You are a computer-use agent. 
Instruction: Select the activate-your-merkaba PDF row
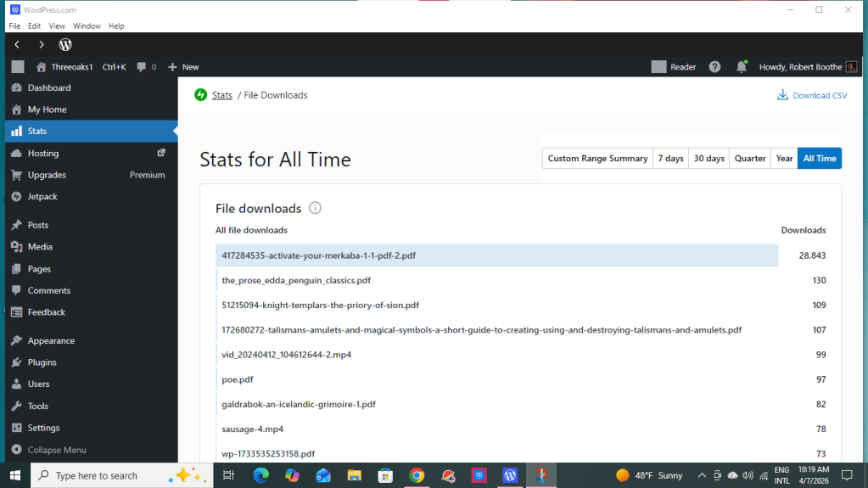(496, 255)
